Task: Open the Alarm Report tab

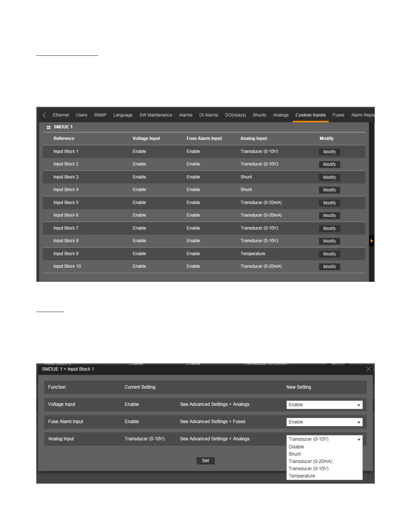Action: point(362,115)
